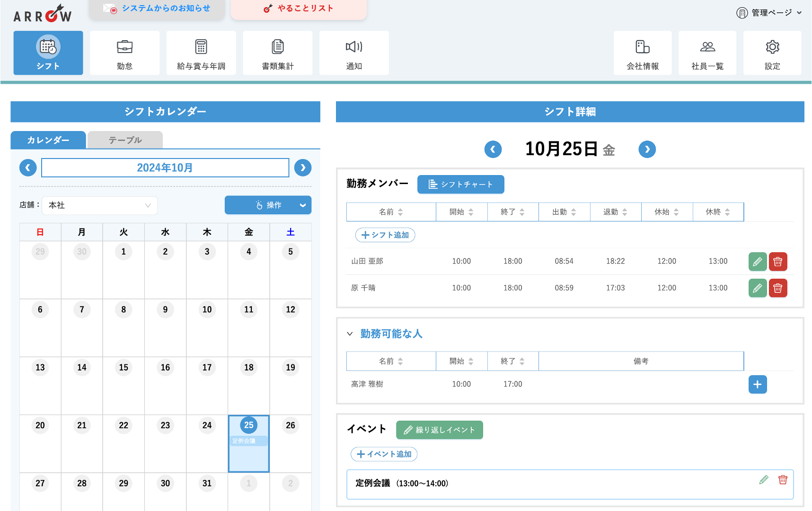Open the 管理ページ menu
Screen dimensions: 812x511
(769, 13)
